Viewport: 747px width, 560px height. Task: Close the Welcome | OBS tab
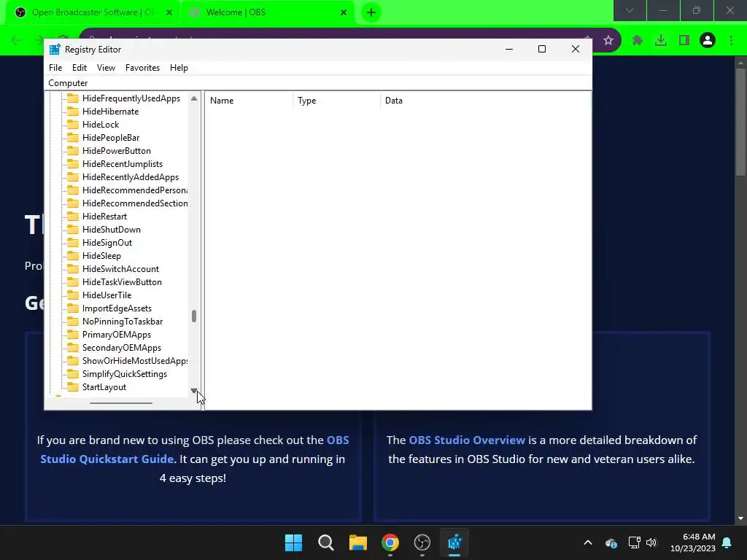click(344, 12)
